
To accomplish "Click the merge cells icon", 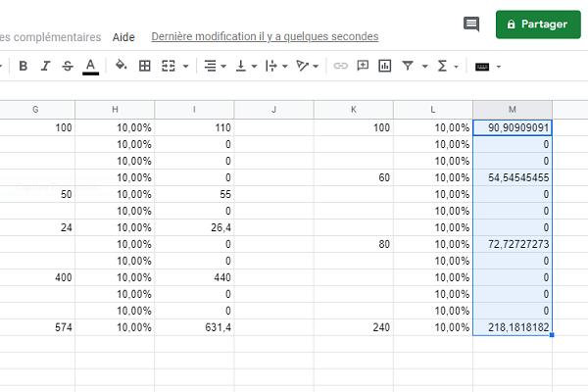I will click(169, 67).
